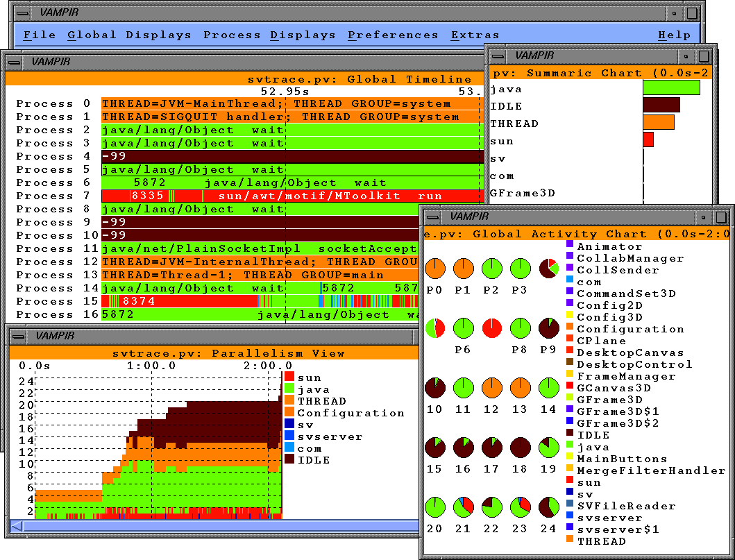The width and height of the screenshot is (735, 560).
Task: Click the "Process 15" row label
Action: coord(57,301)
